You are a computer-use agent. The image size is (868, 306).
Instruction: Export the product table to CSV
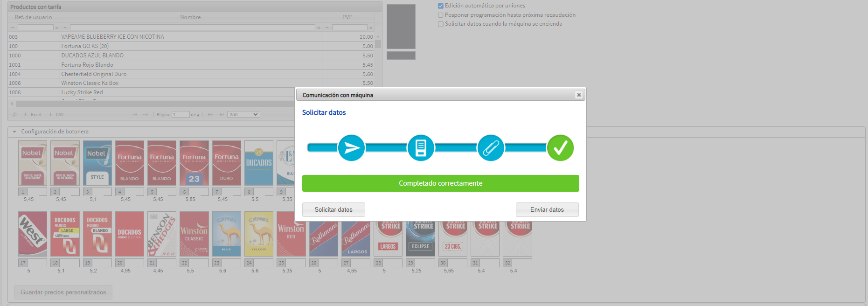click(x=56, y=114)
